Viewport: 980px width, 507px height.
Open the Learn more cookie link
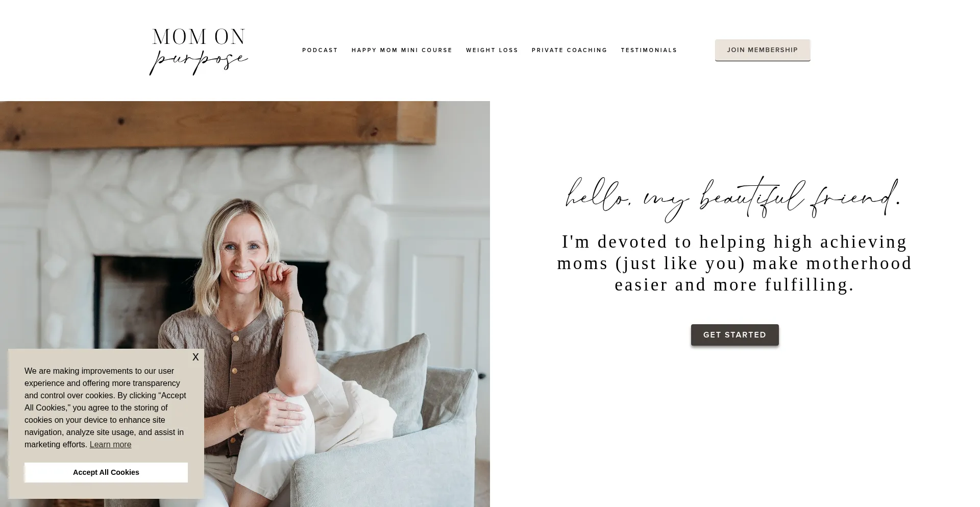point(110,445)
